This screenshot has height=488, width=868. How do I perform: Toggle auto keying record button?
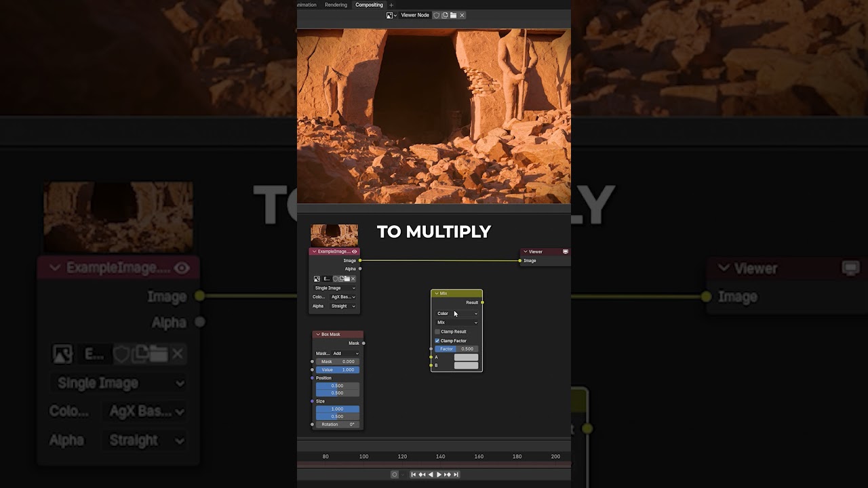point(395,474)
